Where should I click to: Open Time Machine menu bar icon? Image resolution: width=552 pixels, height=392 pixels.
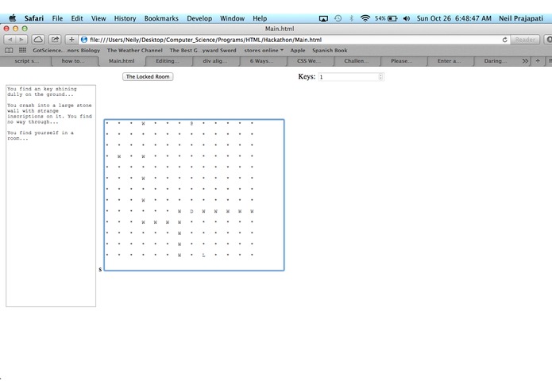[x=338, y=18]
